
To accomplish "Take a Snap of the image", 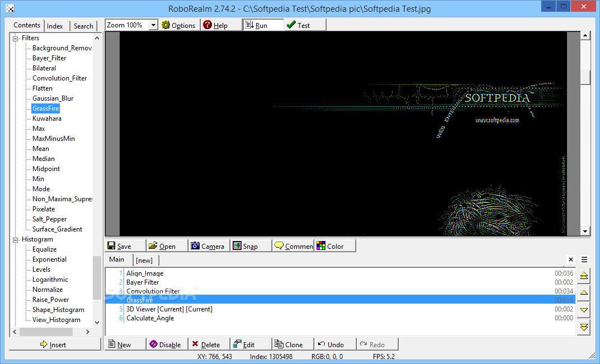I will pyautogui.click(x=251, y=246).
